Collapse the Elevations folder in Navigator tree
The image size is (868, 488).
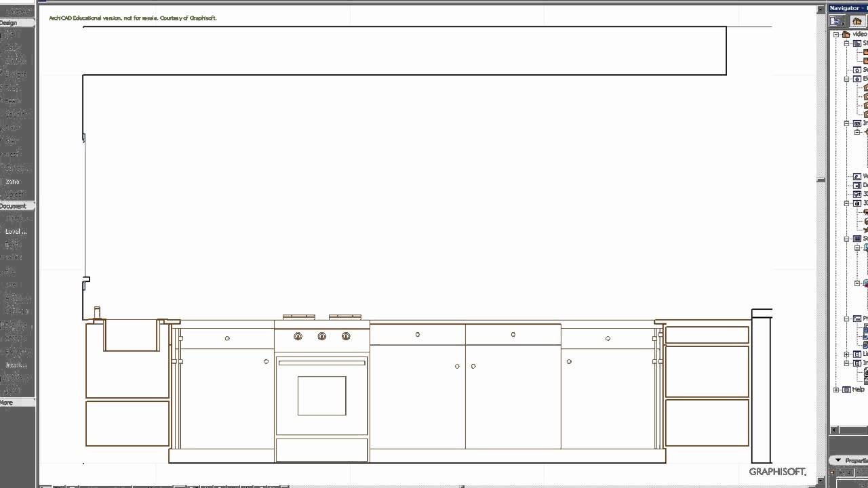click(847, 79)
